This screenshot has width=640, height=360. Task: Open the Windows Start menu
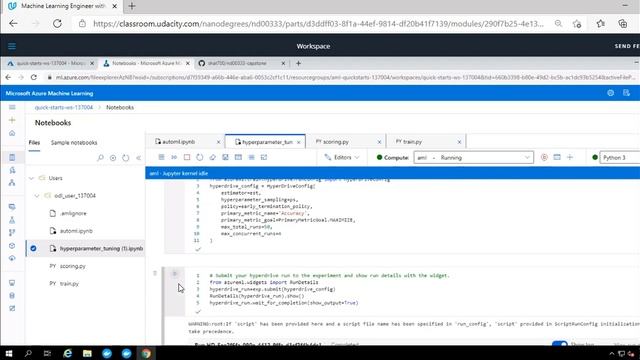click(9, 353)
